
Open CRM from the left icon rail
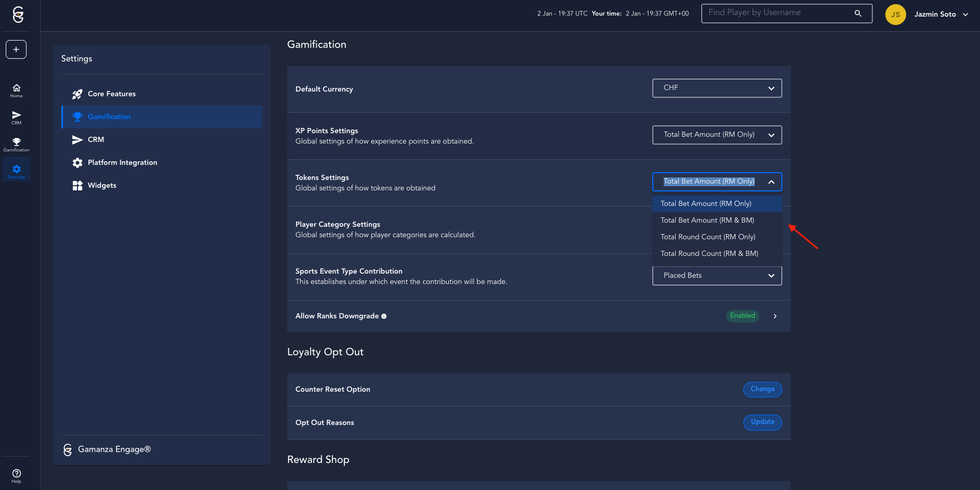point(16,118)
